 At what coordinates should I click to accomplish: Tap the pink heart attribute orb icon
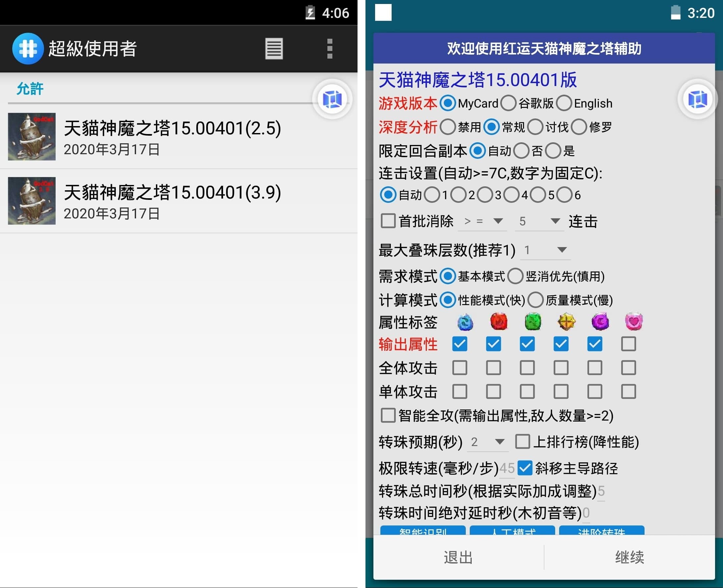634,321
